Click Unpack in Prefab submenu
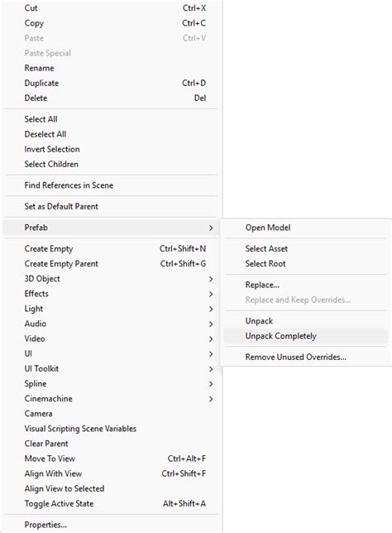Screen dimensions: 392x533 (306, 321)
